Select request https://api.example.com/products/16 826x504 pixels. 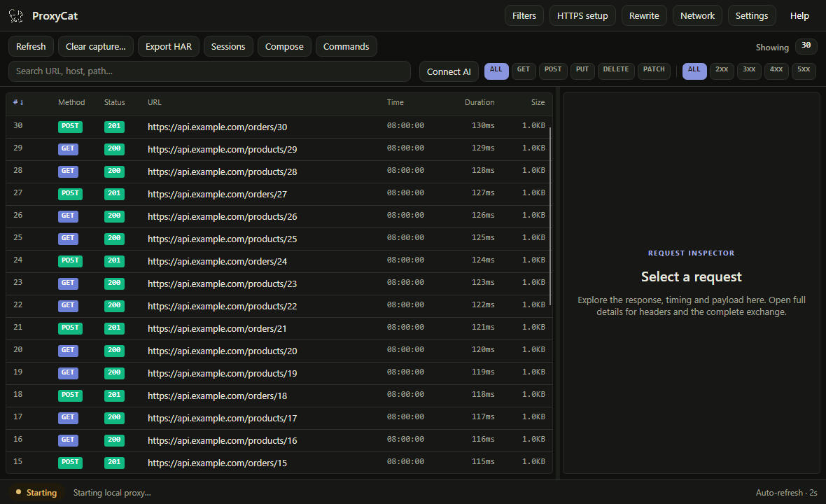click(279, 440)
